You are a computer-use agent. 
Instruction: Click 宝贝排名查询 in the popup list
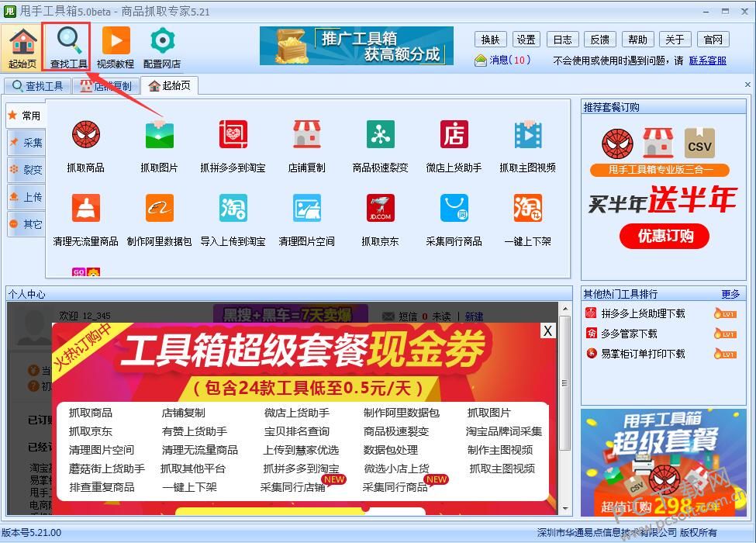(x=296, y=431)
